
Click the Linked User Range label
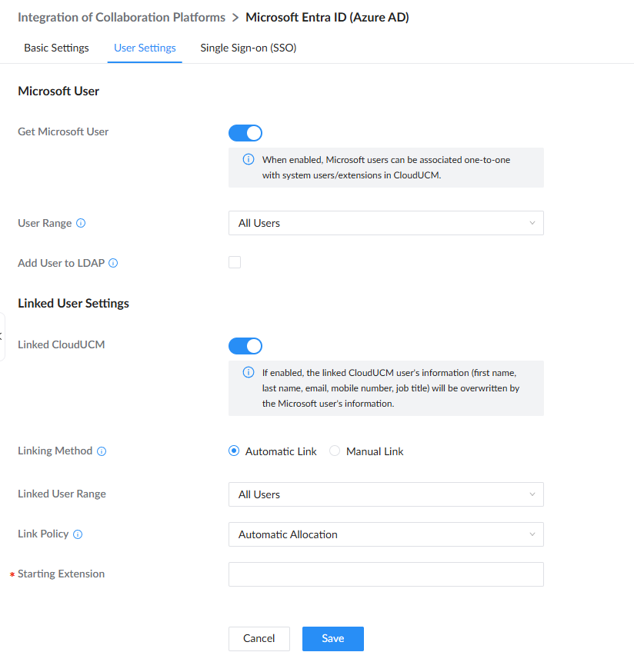[62, 494]
